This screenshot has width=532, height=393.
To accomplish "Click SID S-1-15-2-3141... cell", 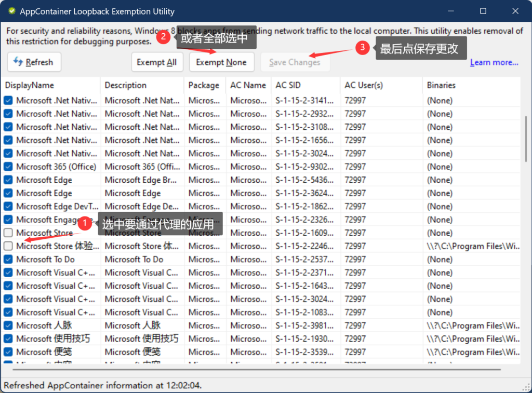I will pos(304,101).
